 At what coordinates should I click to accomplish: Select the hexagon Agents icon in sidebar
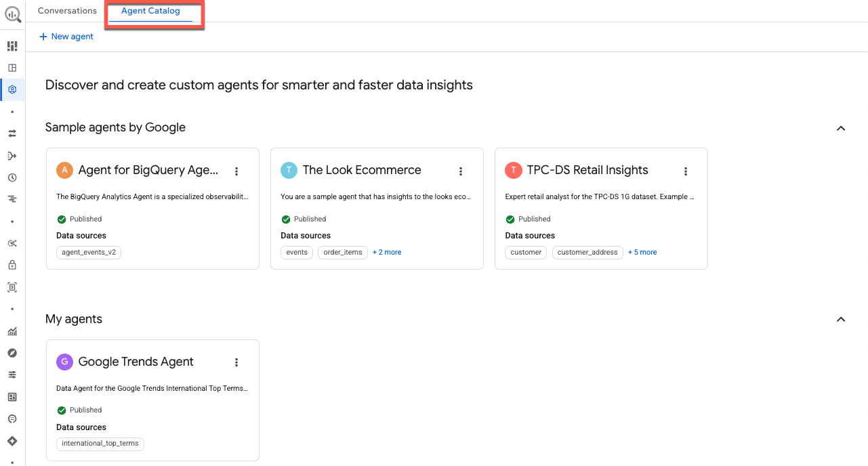pos(12,89)
